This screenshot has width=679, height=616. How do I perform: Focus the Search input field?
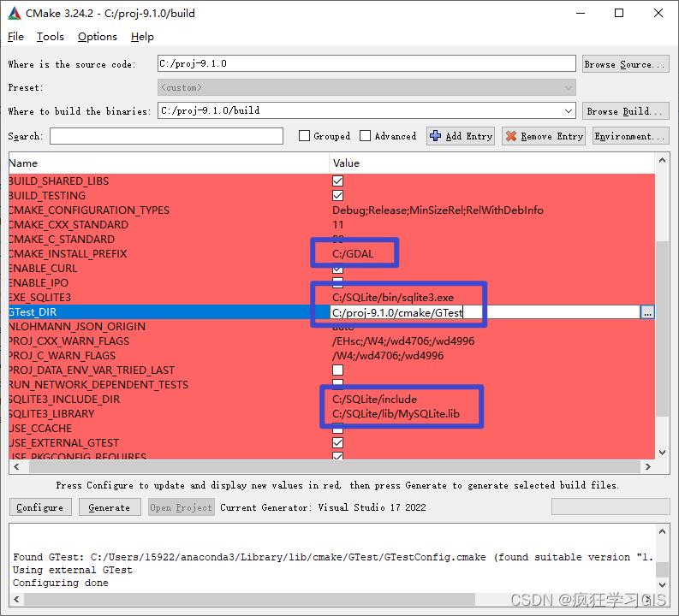pos(166,136)
